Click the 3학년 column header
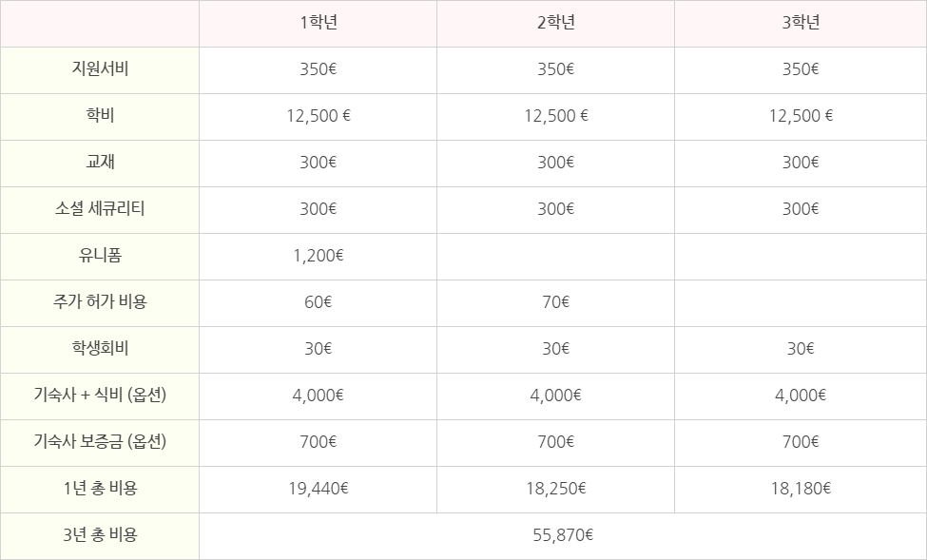Image resolution: width=927 pixels, height=560 pixels. click(x=801, y=23)
